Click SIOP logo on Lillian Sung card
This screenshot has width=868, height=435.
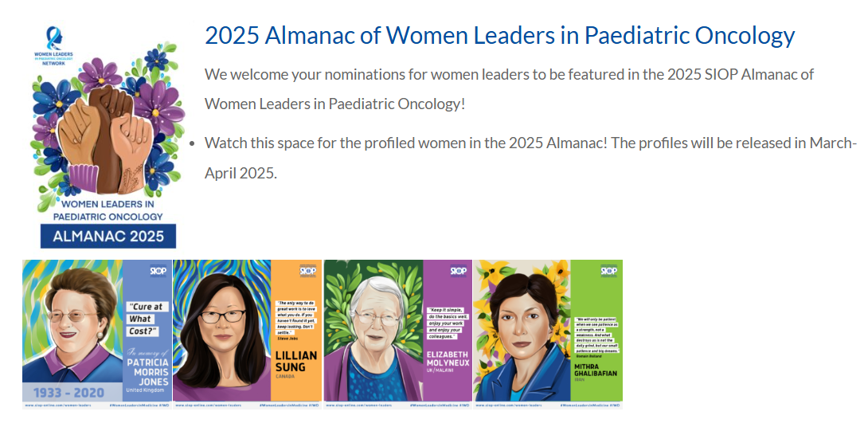pos(308,271)
